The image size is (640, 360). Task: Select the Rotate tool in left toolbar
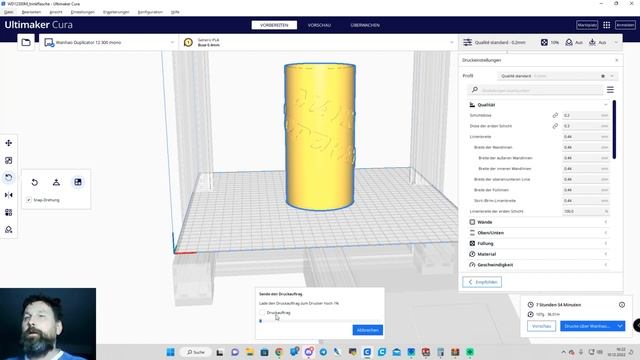(x=9, y=178)
